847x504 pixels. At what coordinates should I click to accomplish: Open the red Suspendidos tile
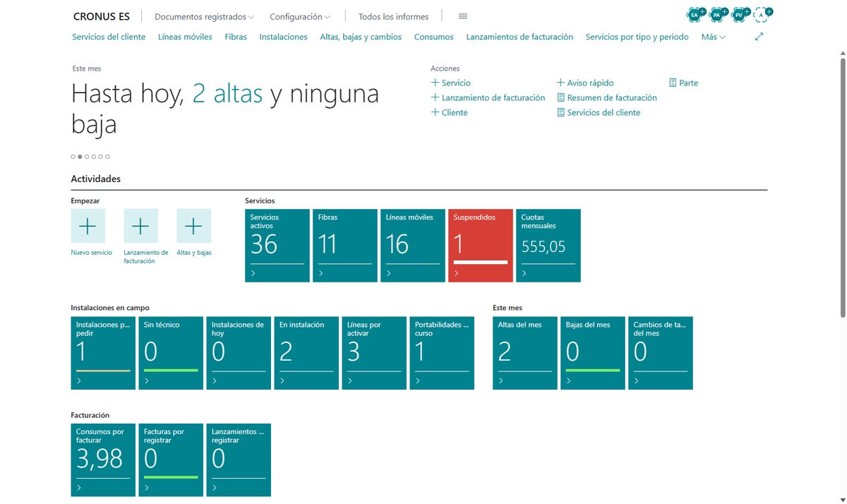tap(481, 246)
